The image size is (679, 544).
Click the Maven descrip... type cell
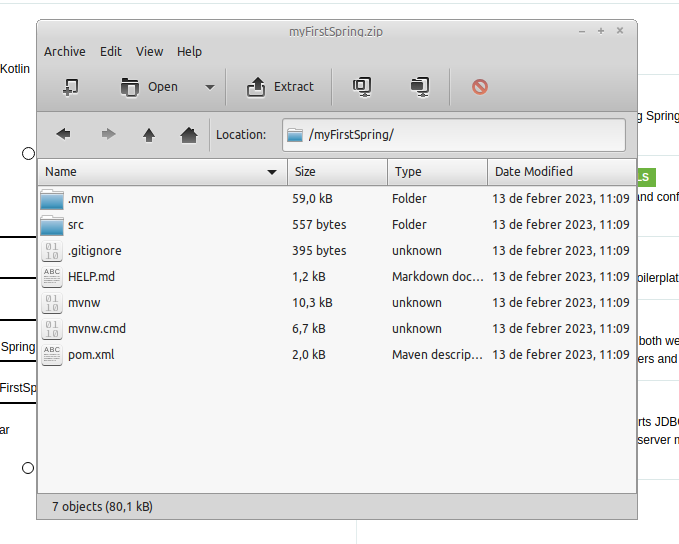click(437, 355)
